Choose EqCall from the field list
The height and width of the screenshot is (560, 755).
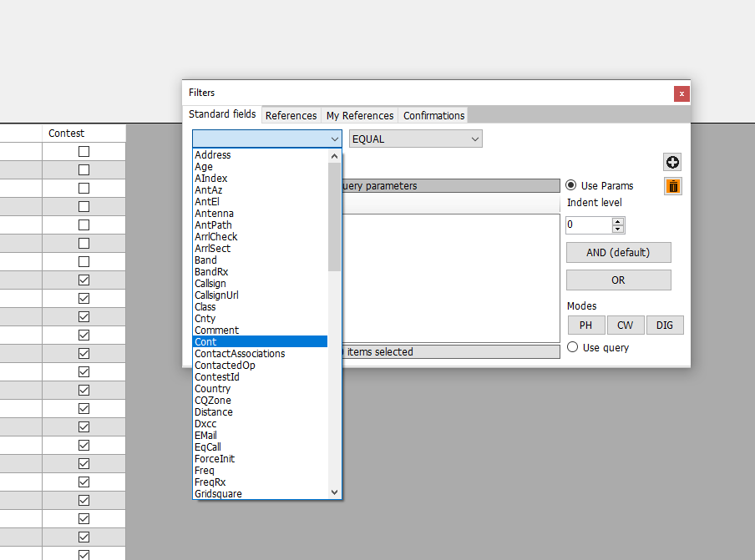tap(260, 447)
